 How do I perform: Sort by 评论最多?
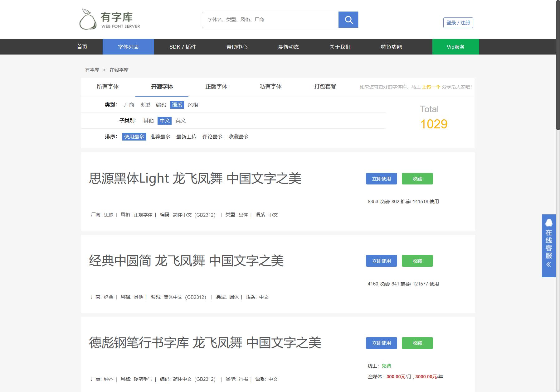(212, 136)
